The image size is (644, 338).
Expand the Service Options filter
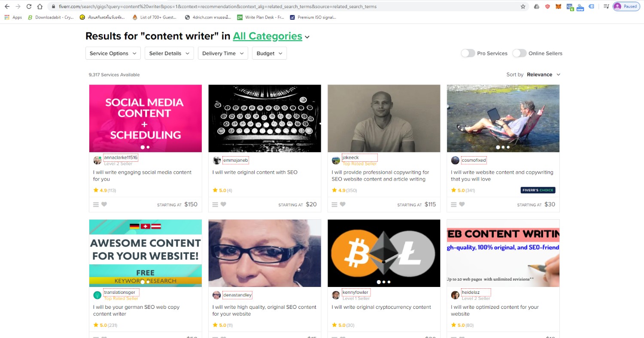coord(113,53)
